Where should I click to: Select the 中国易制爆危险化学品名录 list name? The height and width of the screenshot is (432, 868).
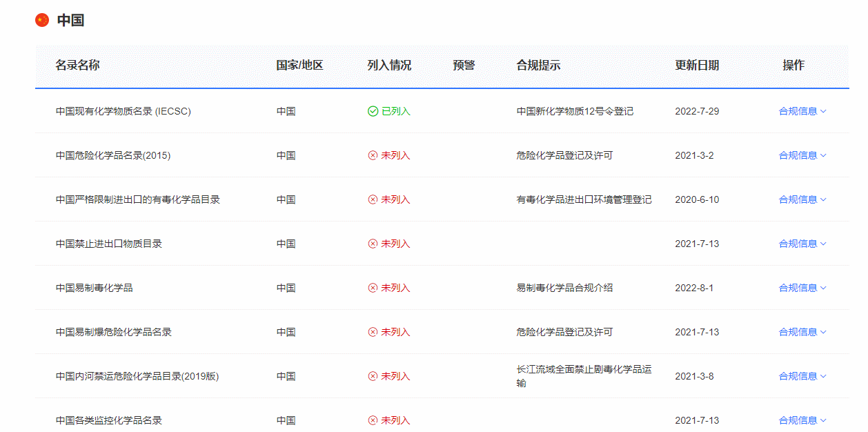click(114, 332)
